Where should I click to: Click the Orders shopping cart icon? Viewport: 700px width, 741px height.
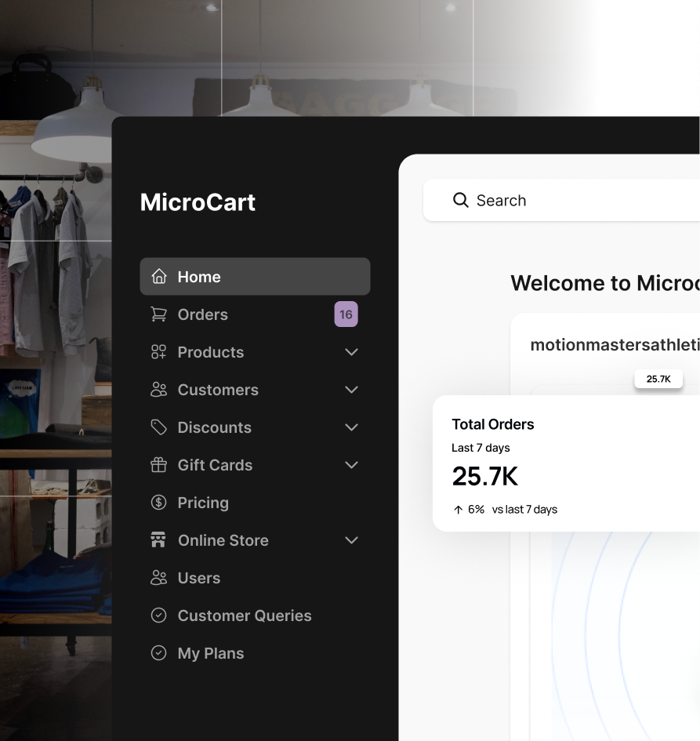point(159,314)
